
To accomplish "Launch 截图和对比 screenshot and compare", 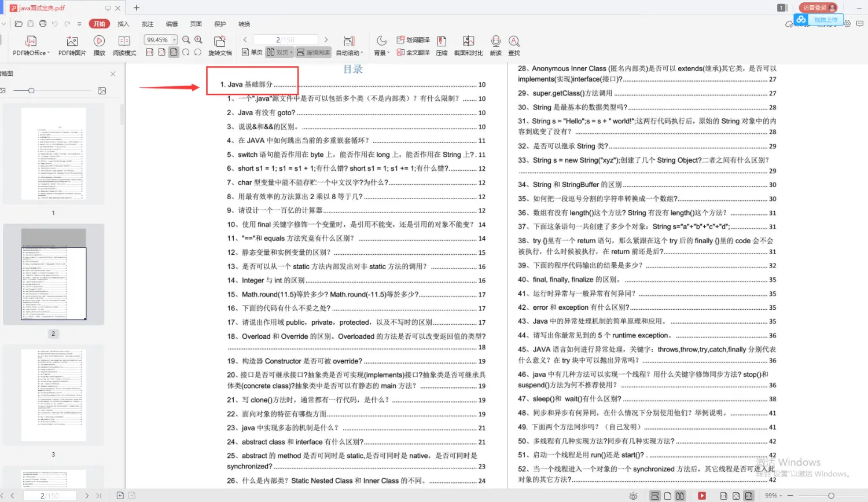I will [x=468, y=45].
